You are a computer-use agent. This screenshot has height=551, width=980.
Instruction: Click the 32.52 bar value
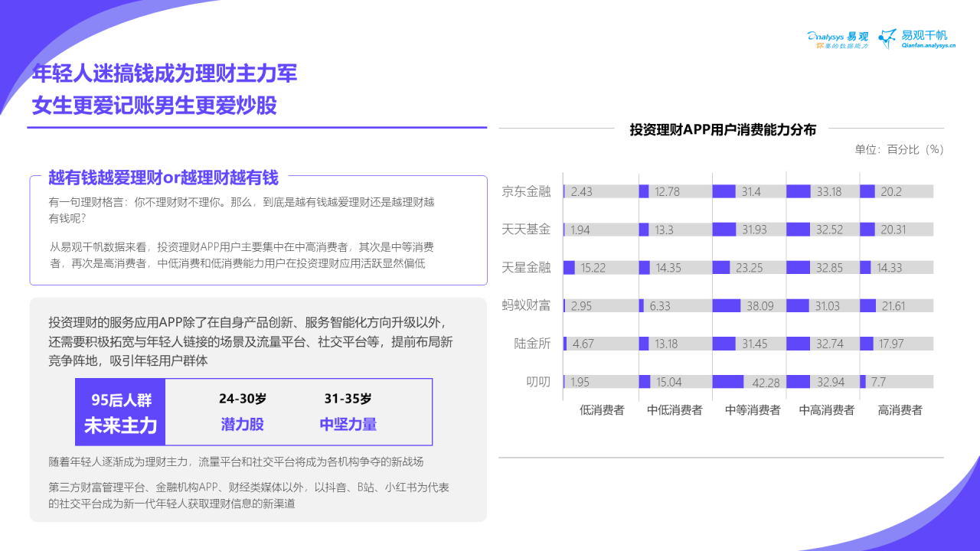828,230
